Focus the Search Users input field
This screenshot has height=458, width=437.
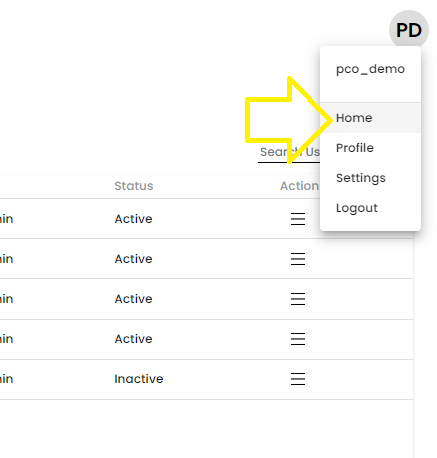289,152
